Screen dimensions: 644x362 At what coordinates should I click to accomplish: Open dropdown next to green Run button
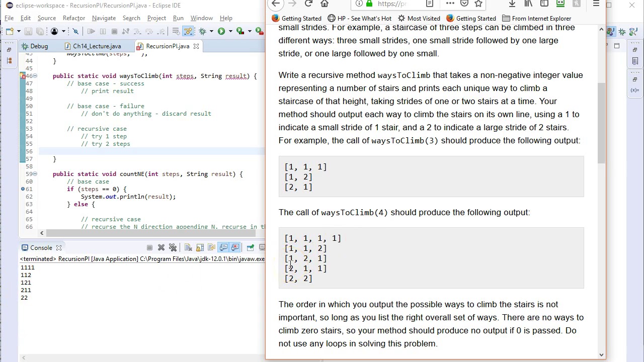230,31
